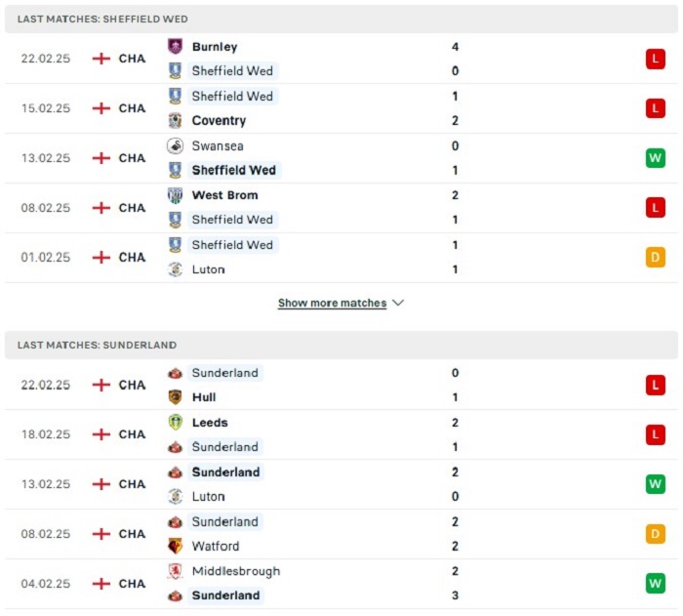This screenshot has height=616, width=683.
Task: Click the Sheffield Wed name in Coventry match
Action: (x=232, y=96)
